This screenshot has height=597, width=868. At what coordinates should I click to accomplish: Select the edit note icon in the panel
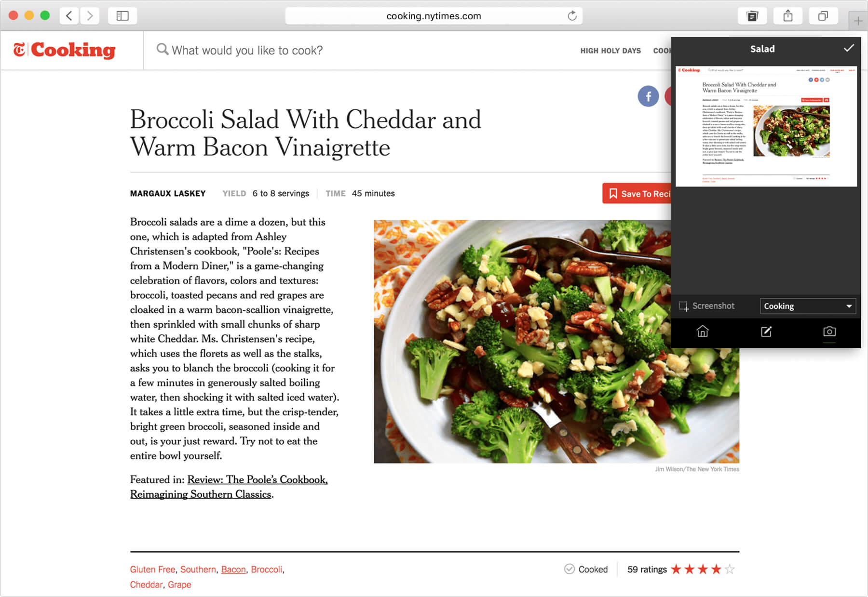pos(766,332)
